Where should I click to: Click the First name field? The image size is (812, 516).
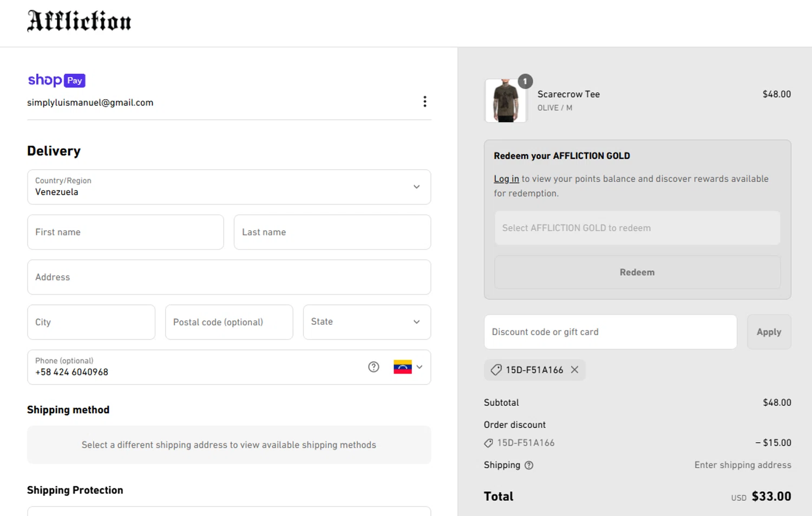[126, 232]
